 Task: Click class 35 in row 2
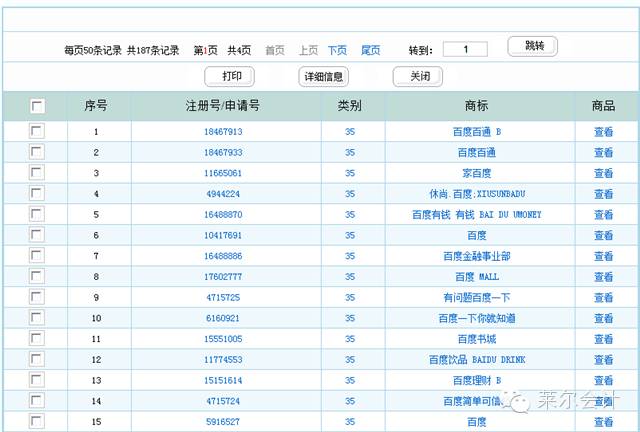pos(350,153)
